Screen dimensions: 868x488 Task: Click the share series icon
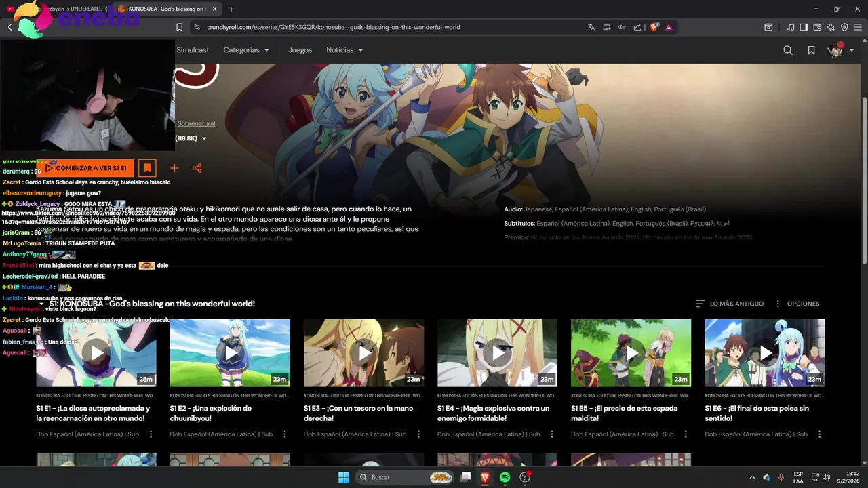tap(197, 168)
